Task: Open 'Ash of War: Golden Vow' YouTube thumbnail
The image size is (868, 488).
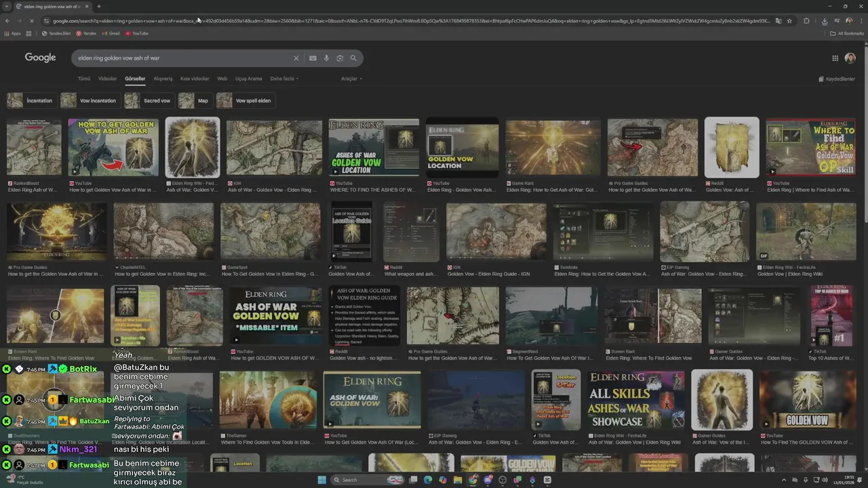Action: (x=372, y=400)
